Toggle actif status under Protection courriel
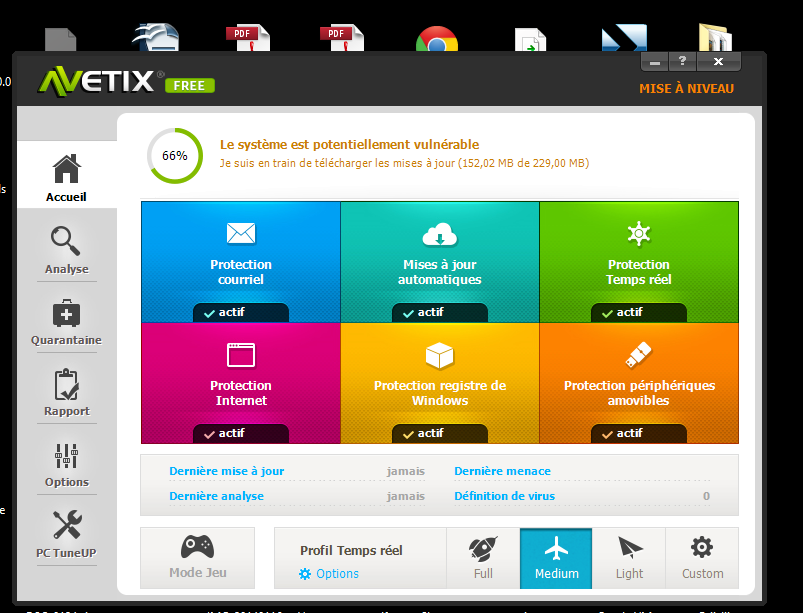This screenshot has width=803, height=613. [241, 312]
